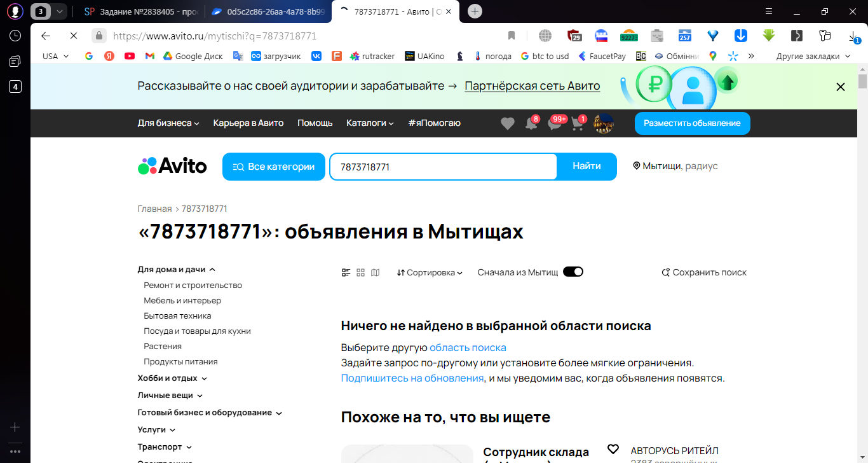Open Помощь menu item
This screenshot has width=868, height=463.
[x=315, y=123]
